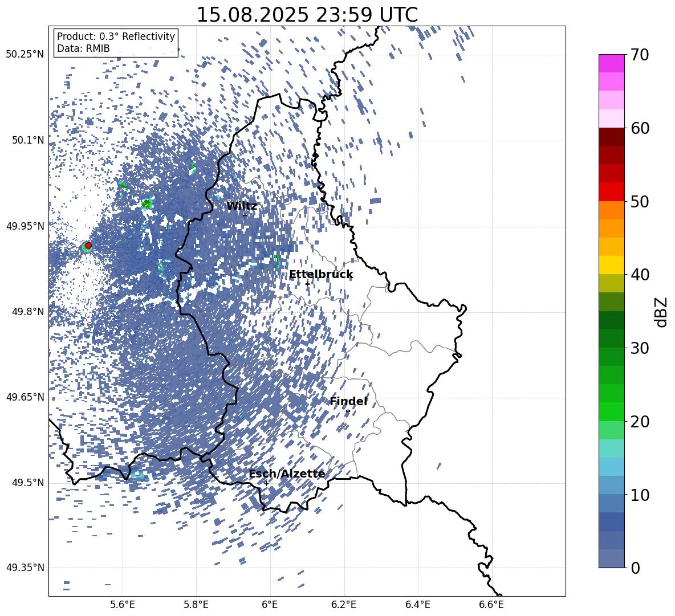Click the 6.2°E longitude tick label
Viewport: 675px width, 616px height.
click(344, 605)
